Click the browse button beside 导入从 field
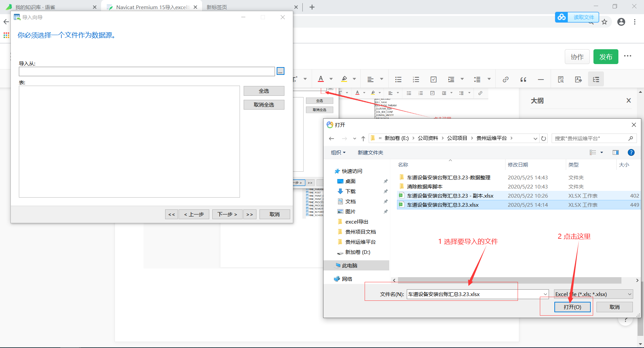 280,71
